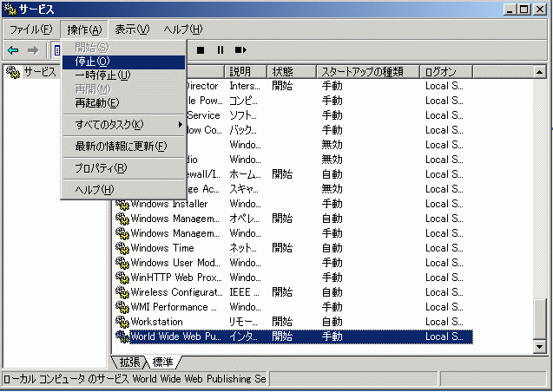
Task: Click the pause service toolbar icon
Action: (x=221, y=50)
